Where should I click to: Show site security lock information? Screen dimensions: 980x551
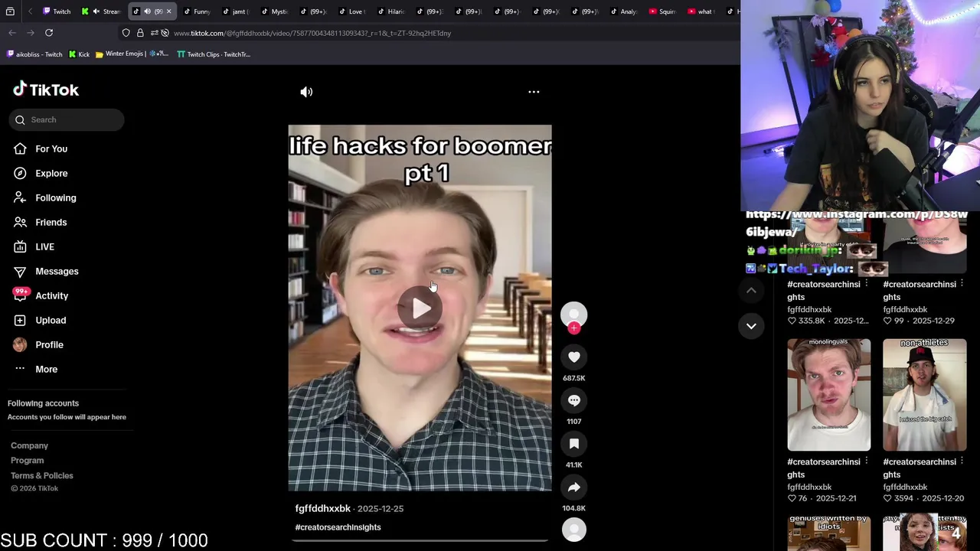[140, 33]
